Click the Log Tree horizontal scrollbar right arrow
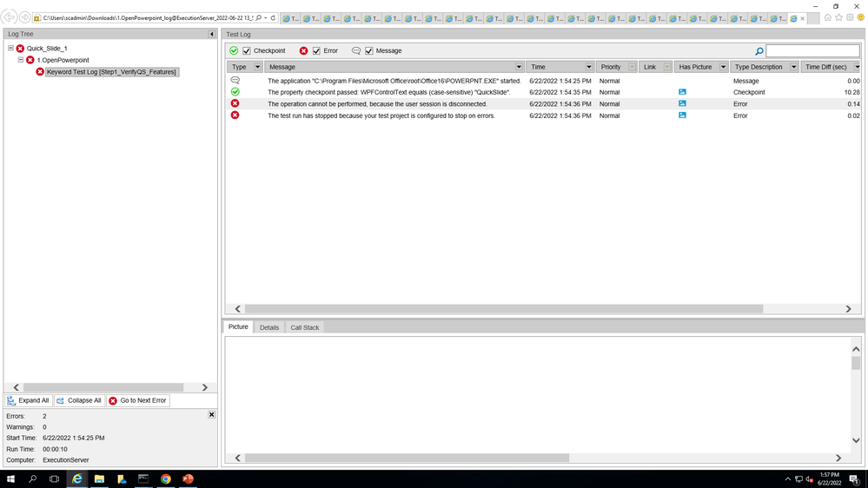The image size is (868, 488). click(x=205, y=387)
